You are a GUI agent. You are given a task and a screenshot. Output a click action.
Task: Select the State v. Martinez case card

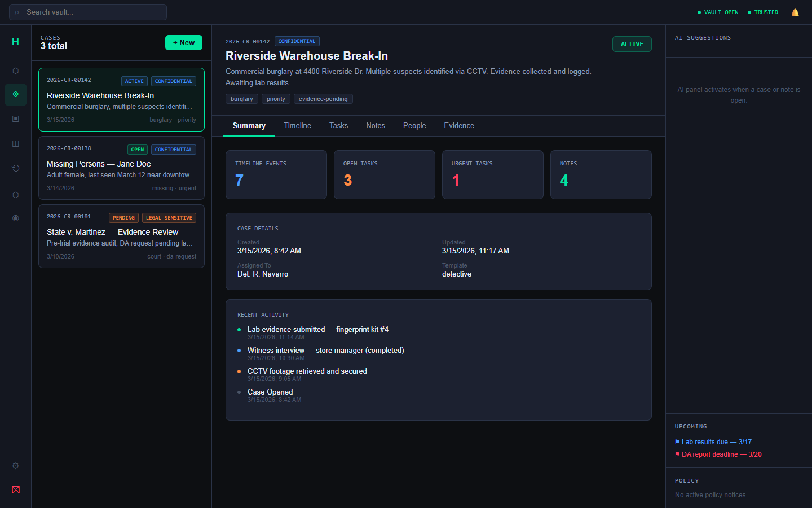click(x=121, y=236)
